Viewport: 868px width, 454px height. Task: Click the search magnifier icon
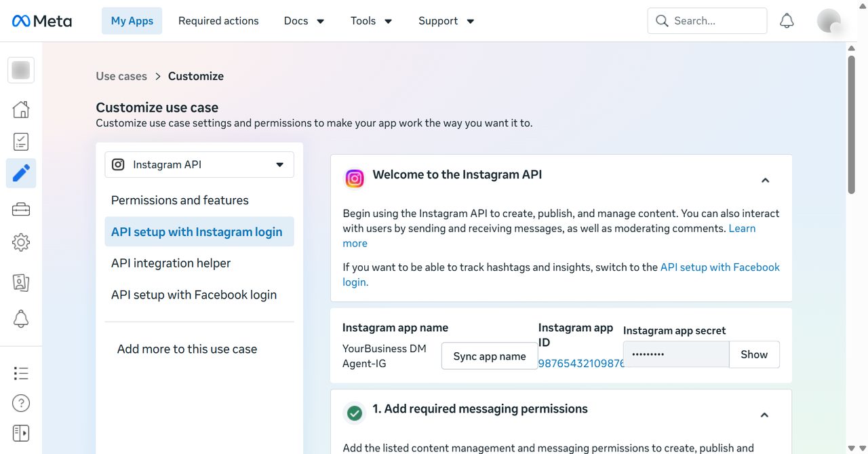point(662,21)
